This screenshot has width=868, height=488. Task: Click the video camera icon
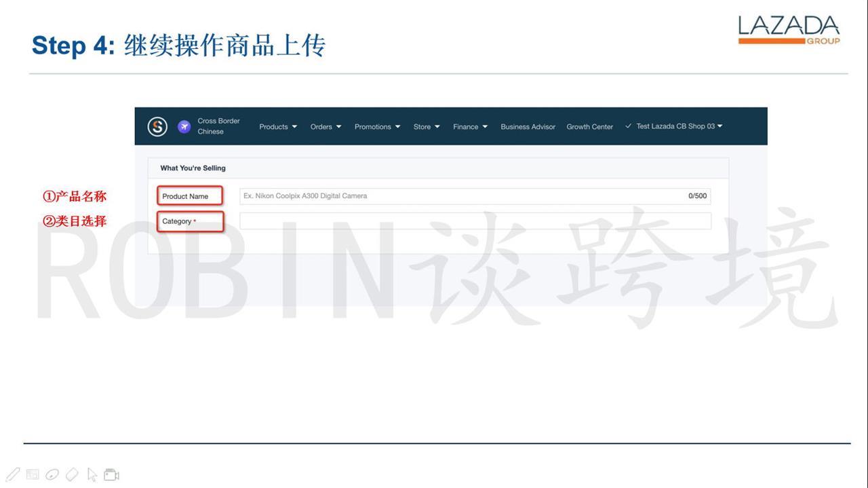pos(112,474)
